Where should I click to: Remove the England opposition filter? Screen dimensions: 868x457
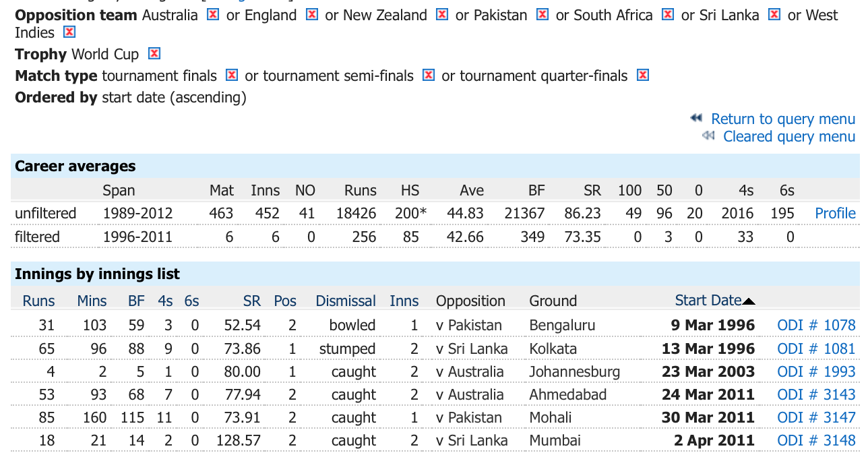pyautogui.click(x=311, y=14)
